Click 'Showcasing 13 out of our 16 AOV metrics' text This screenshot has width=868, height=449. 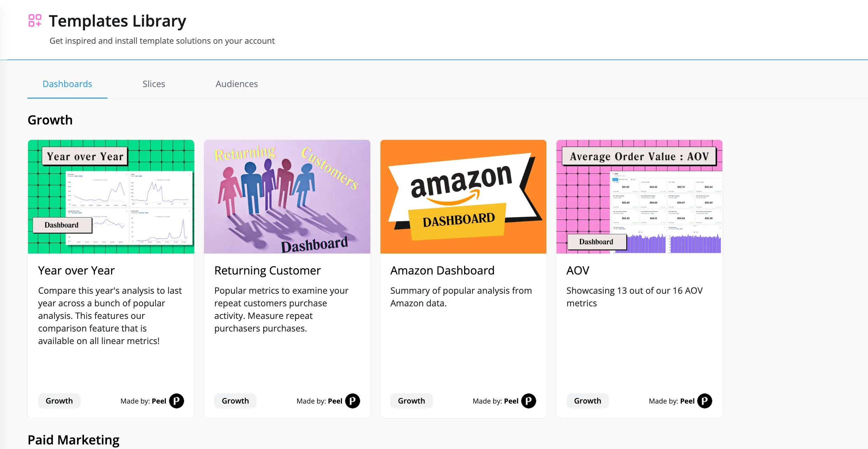pyautogui.click(x=635, y=297)
